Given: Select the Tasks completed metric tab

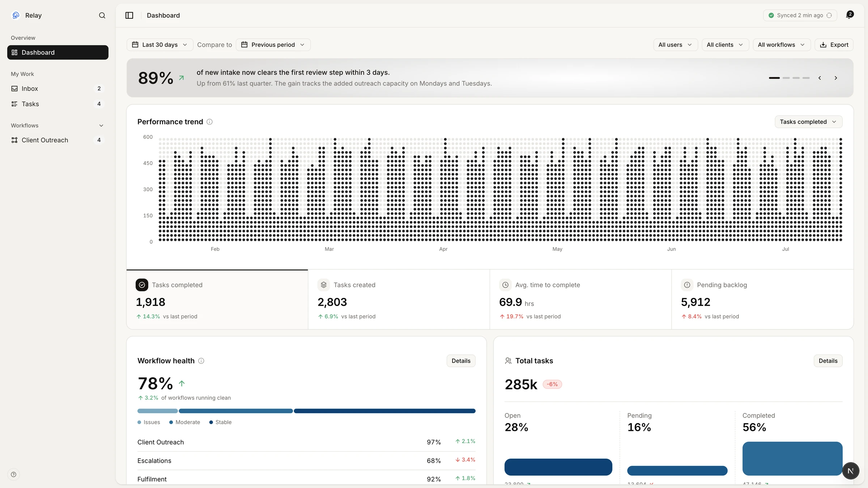Looking at the screenshot, I should (x=217, y=299).
